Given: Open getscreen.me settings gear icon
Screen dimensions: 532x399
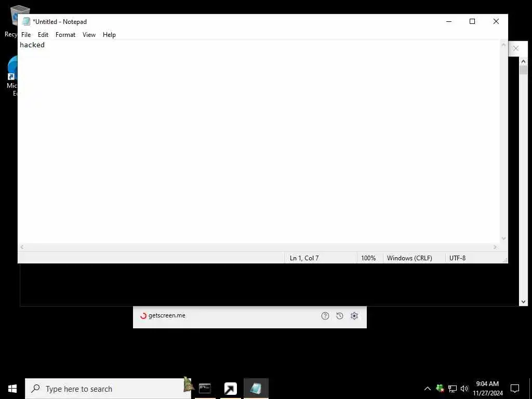Looking at the screenshot, I should (354, 316).
